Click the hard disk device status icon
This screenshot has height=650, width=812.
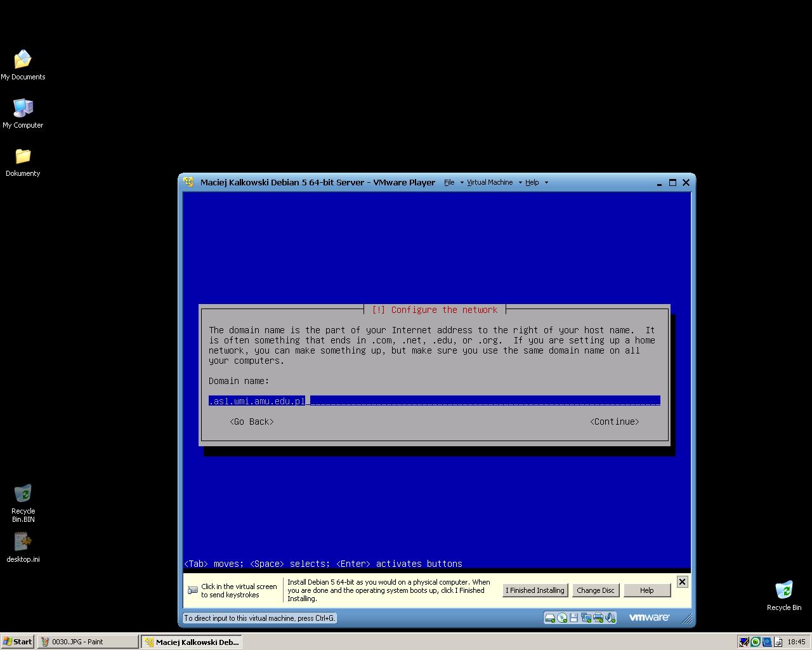point(550,618)
